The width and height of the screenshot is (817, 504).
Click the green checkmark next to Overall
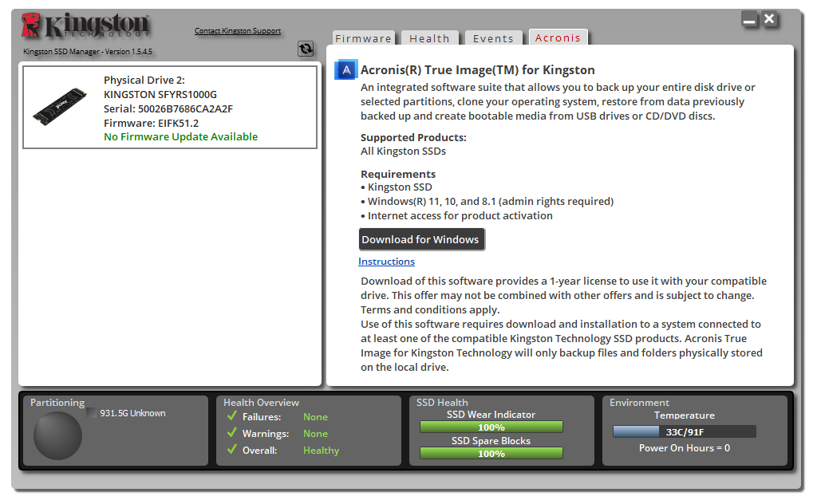(232, 449)
